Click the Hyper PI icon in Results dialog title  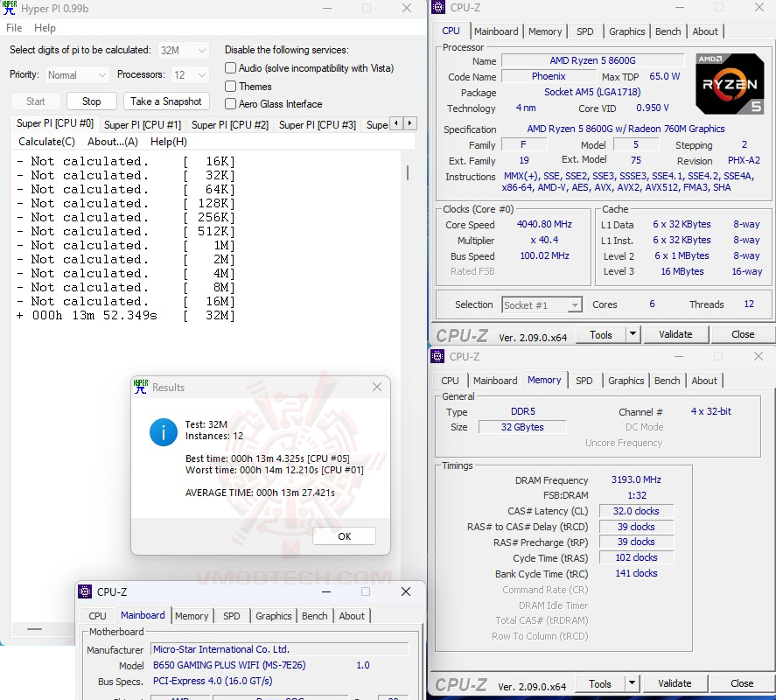141,387
